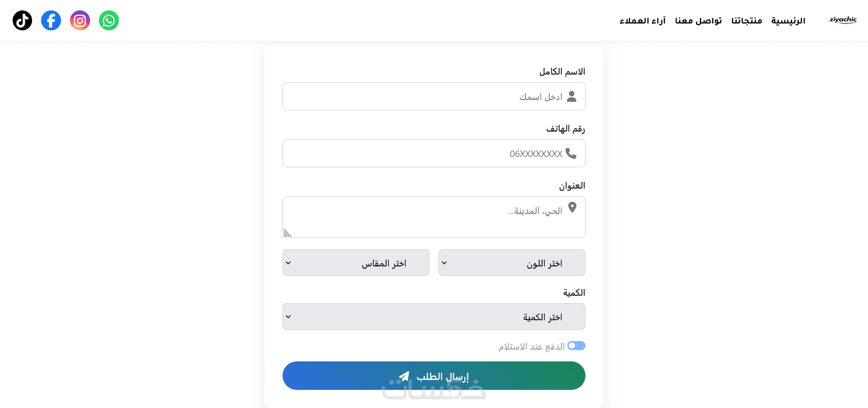
Task: Click the paper plane icon on submit button
Action: 404,376
